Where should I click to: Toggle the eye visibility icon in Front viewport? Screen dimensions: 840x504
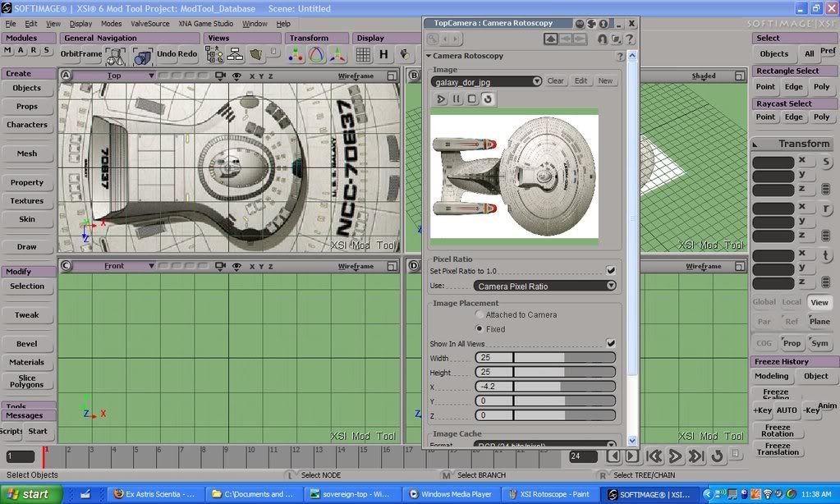tap(236, 266)
